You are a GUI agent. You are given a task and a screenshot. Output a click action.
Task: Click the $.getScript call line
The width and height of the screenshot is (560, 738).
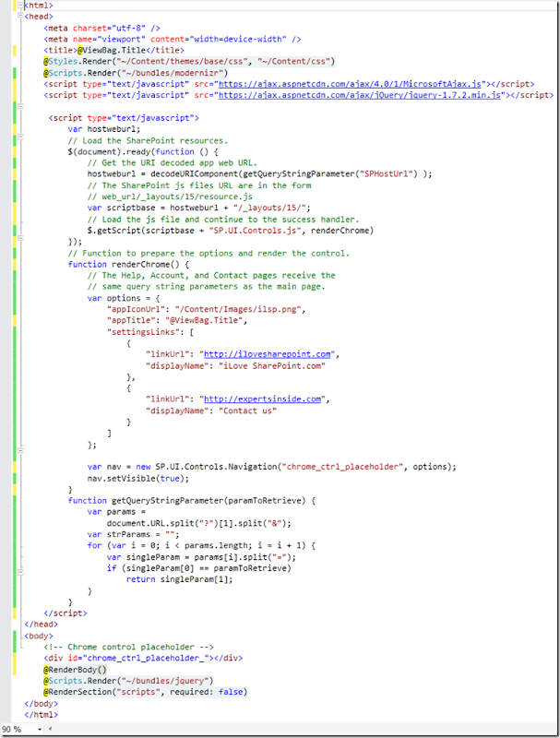[x=230, y=231]
